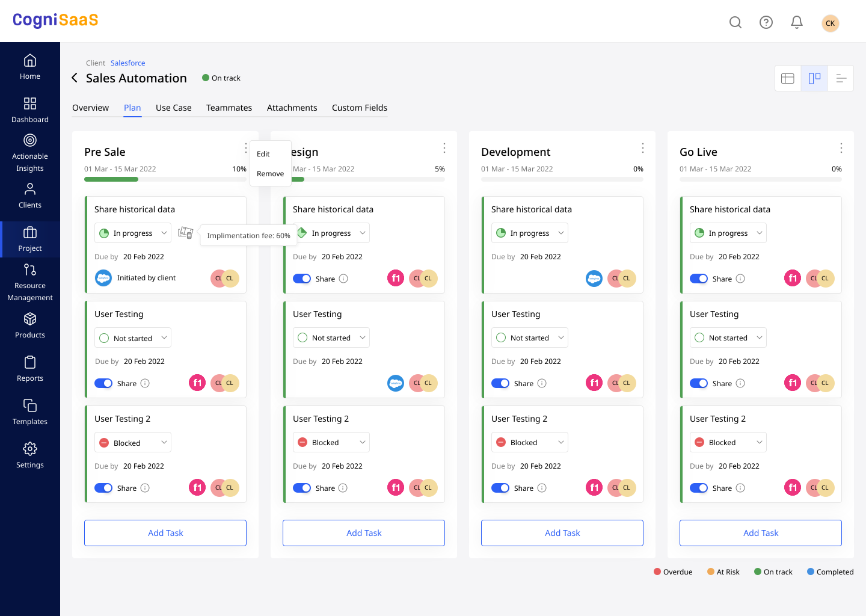The image size is (866, 616).
Task: Click Development 0% progress bar
Action: tap(562, 179)
